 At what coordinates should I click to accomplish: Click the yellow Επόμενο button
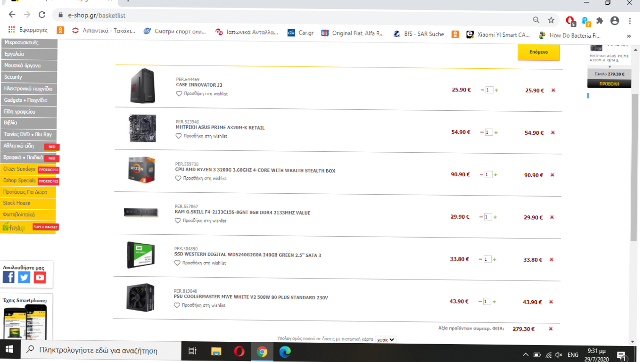click(538, 52)
